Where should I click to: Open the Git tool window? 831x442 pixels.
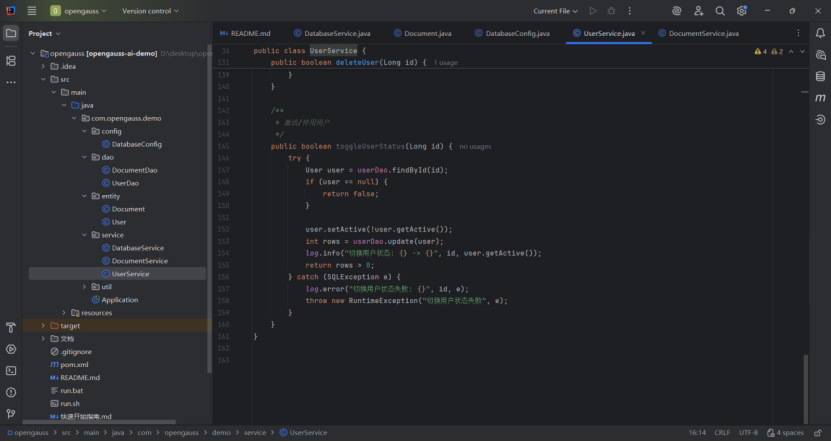click(11, 414)
